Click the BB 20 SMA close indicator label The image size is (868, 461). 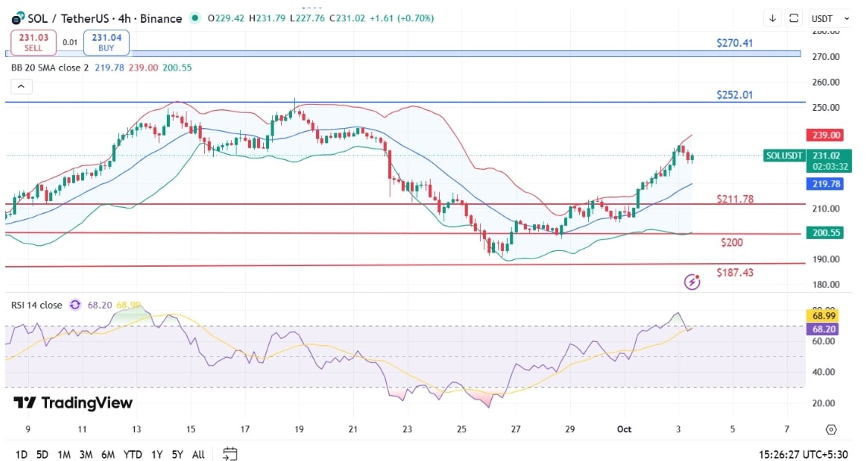pos(49,67)
